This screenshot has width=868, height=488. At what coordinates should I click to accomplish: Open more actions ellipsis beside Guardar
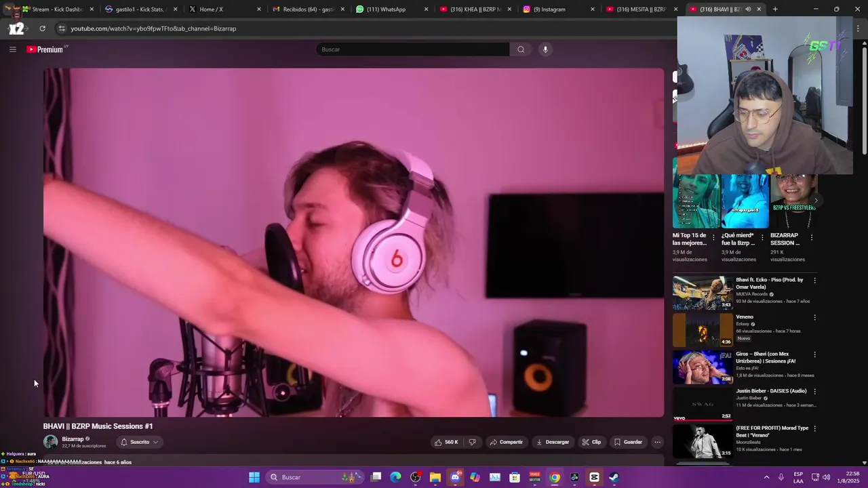[657, 442]
